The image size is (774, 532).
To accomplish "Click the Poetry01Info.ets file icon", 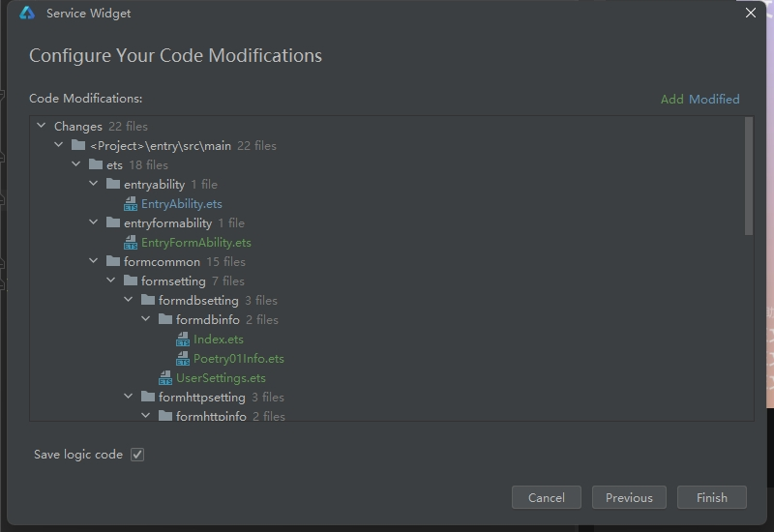I will tap(183, 359).
